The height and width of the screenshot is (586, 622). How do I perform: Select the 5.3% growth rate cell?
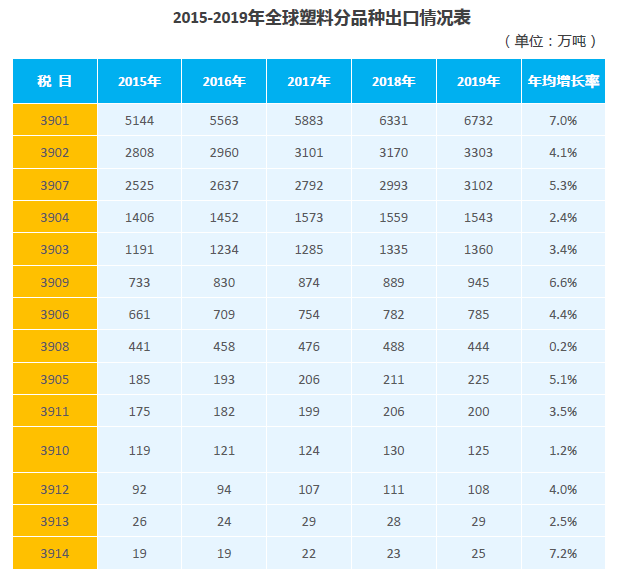(x=563, y=185)
